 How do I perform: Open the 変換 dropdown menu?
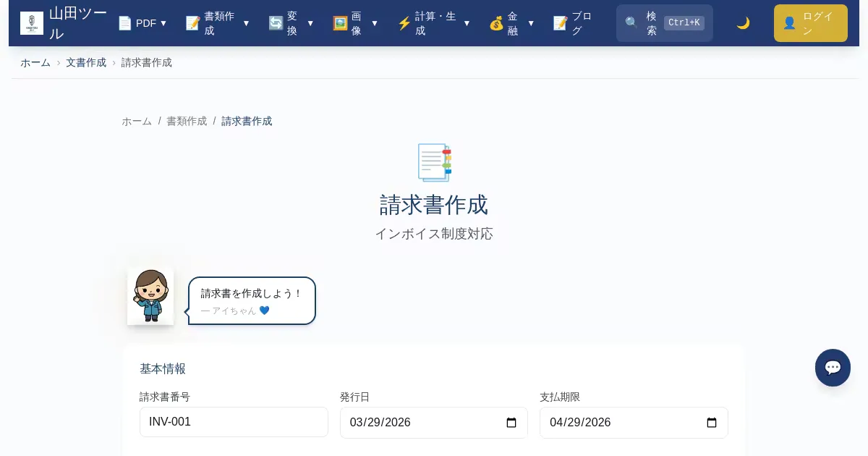coord(292,23)
